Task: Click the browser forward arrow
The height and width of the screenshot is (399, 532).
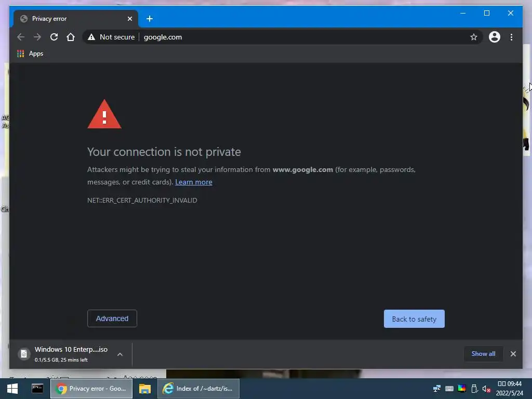Action: pos(37,37)
